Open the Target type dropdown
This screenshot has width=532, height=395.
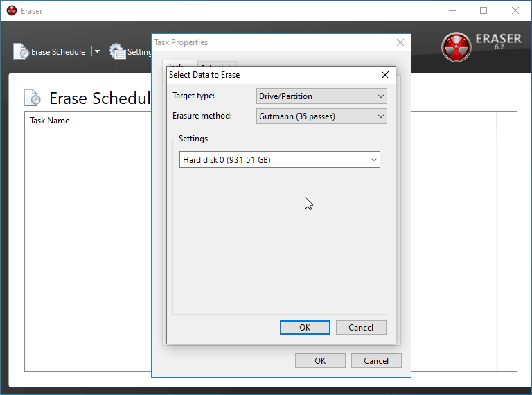tap(321, 96)
